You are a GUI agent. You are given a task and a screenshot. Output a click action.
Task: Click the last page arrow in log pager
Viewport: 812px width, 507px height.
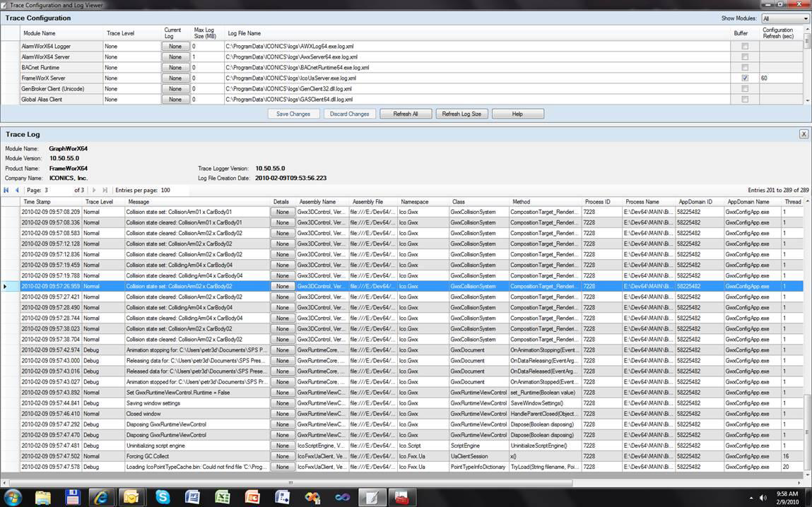pyautogui.click(x=105, y=190)
